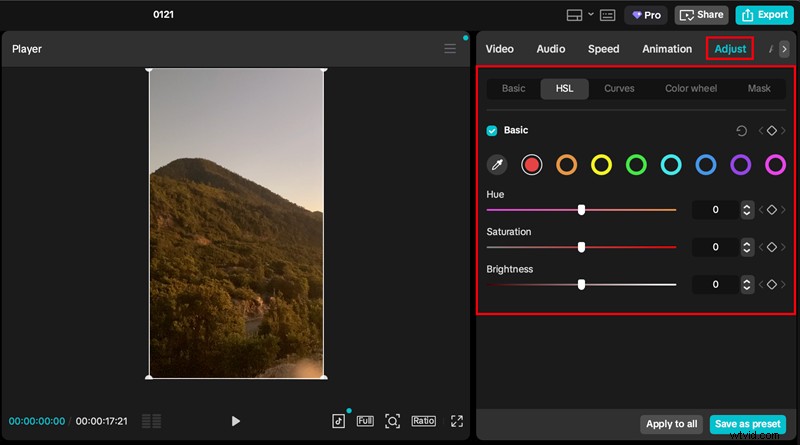Toggle the Basic checkbox off
The image size is (800, 445).
click(492, 131)
